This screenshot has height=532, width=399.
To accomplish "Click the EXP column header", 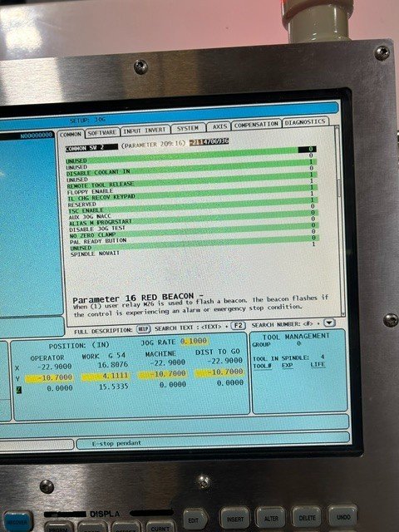I will click(x=288, y=365).
